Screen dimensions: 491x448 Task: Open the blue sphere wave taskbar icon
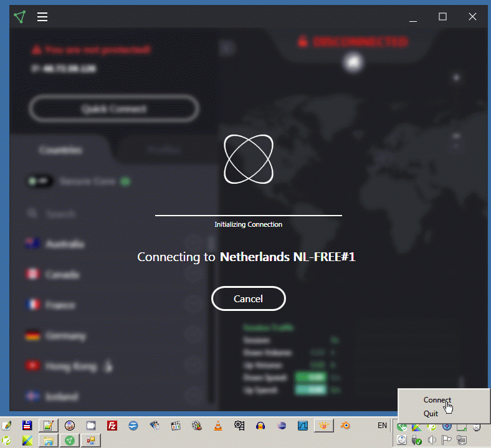click(133, 426)
